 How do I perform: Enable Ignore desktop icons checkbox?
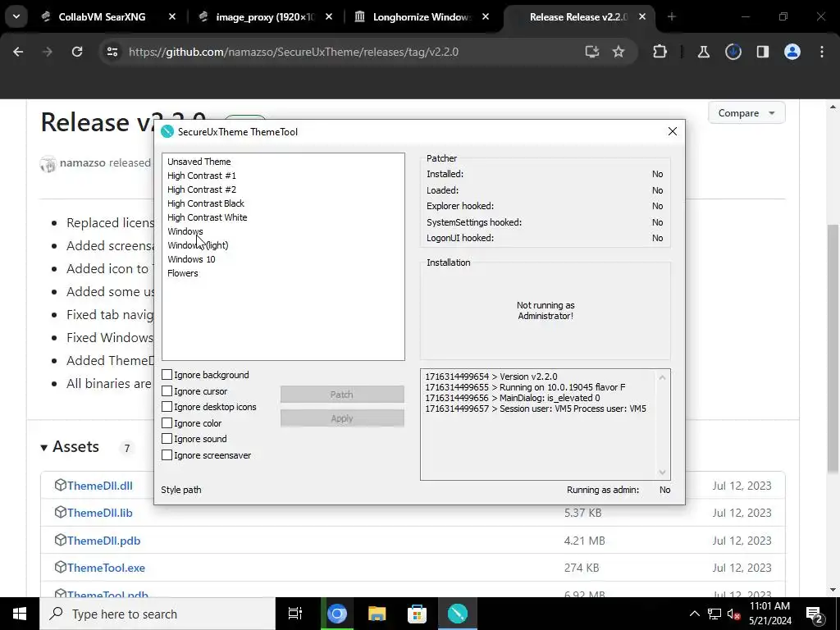[x=167, y=407]
